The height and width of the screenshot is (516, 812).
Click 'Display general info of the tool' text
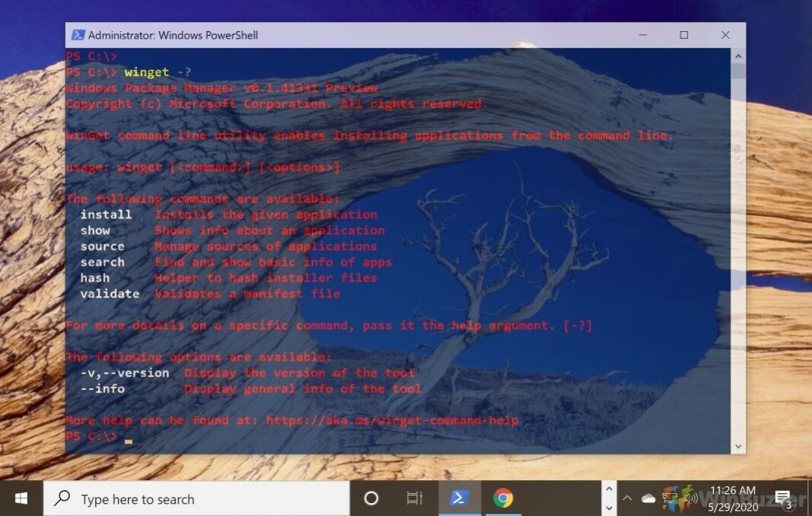302,389
